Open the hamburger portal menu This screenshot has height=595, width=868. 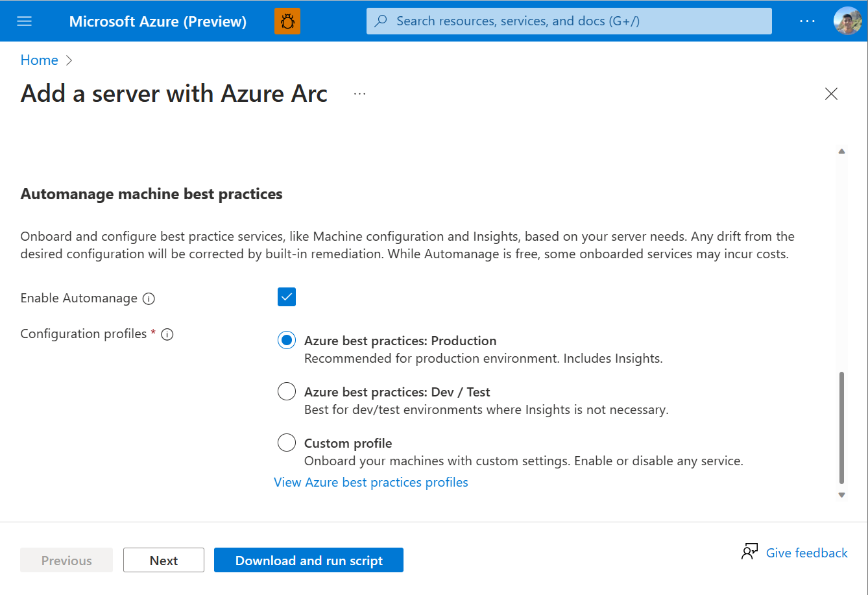click(25, 21)
